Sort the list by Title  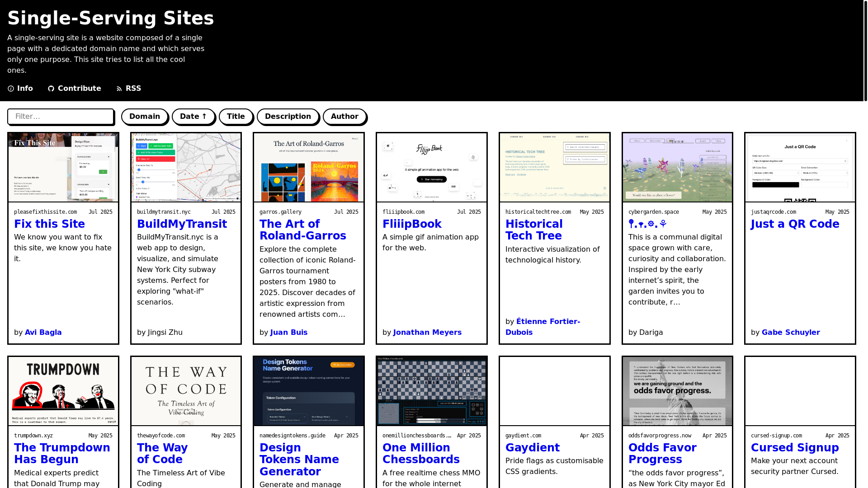[x=236, y=117]
